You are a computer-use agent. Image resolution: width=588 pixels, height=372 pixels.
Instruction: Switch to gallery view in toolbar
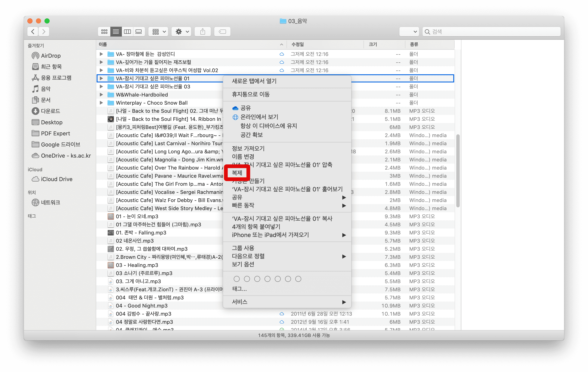[x=139, y=31]
